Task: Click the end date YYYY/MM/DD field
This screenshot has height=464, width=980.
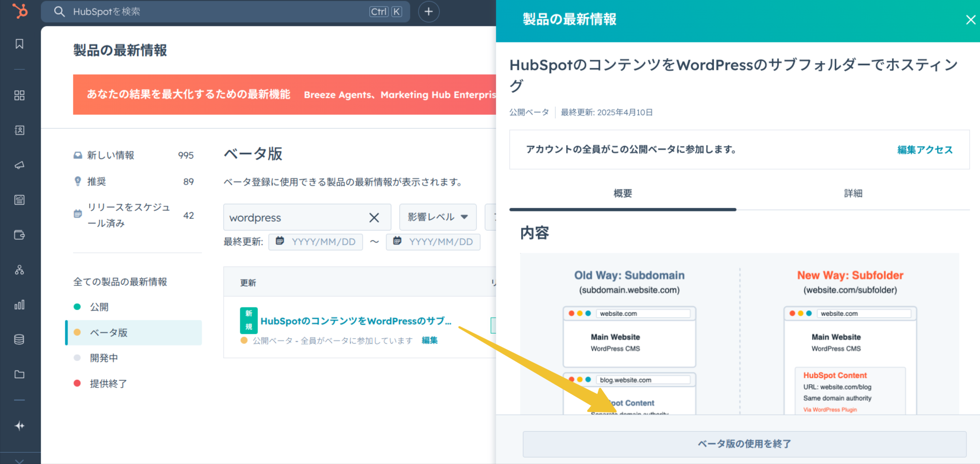Action: pyautogui.click(x=433, y=242)
